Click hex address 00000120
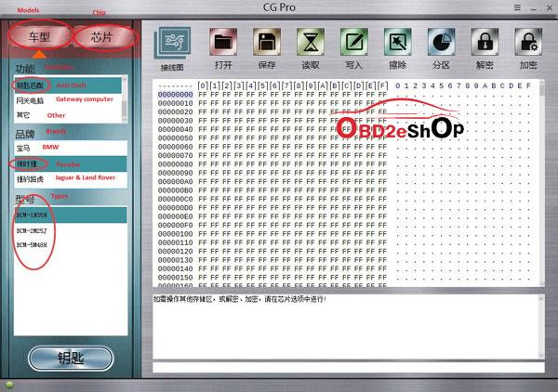 [176, 251]
